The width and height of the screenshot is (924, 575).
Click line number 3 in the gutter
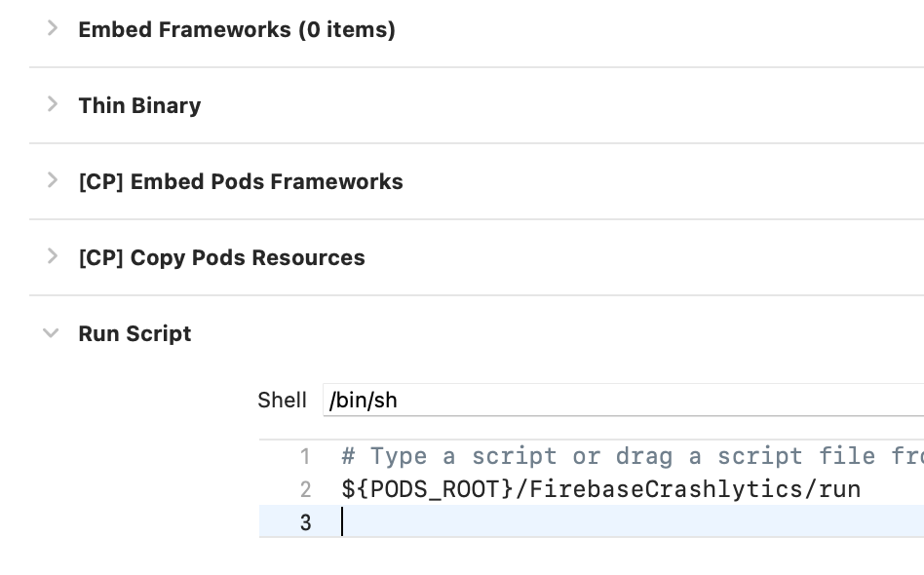tap(305, 522)
